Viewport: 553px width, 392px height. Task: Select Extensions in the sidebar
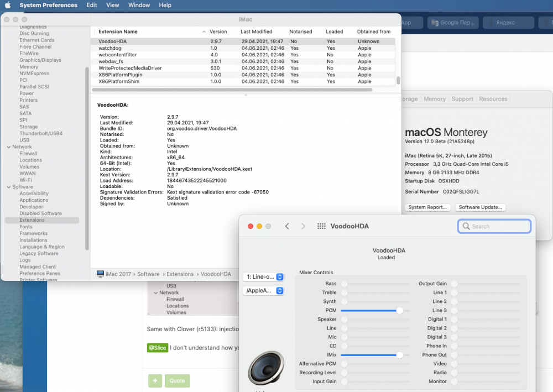click(x=42, y=220)
